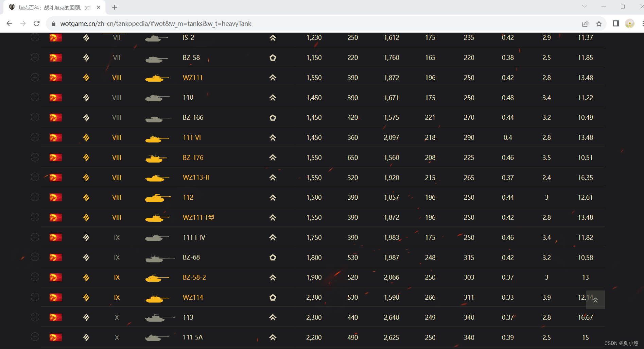
Task: Click the 650 value for BZ-176
Action: click(x=353, y=157)
